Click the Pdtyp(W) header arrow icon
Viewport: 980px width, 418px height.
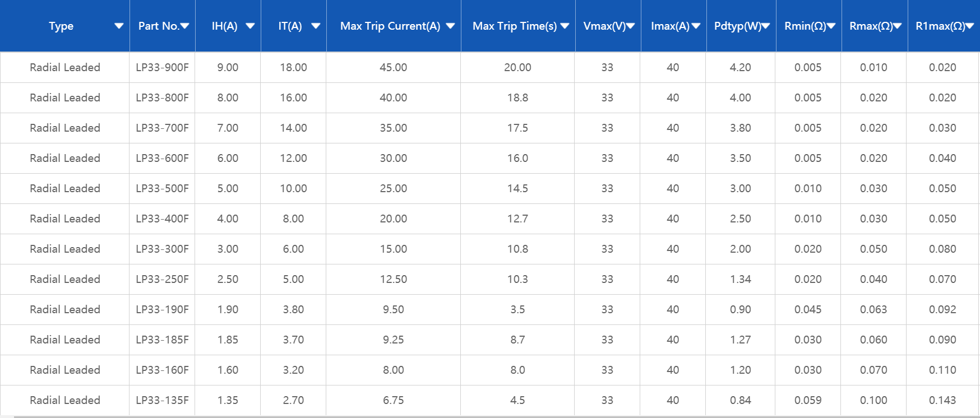766,26
